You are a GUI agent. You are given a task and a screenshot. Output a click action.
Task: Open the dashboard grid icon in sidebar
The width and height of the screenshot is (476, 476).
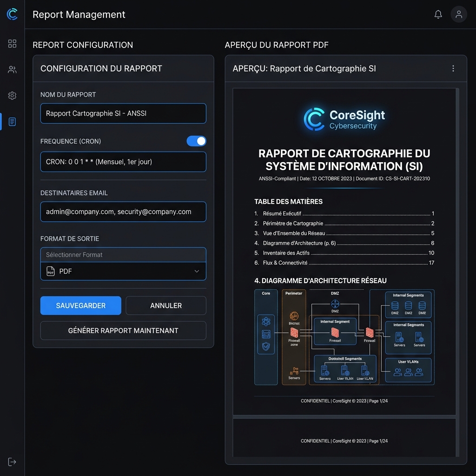[12, 44]
